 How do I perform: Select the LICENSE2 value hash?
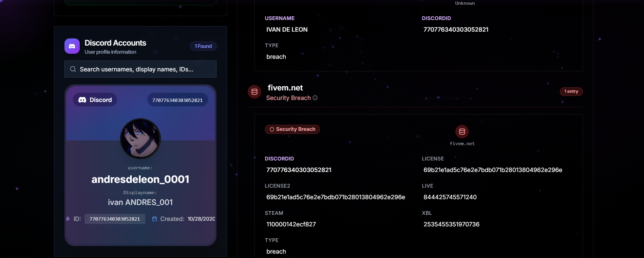pyautogui.click(x=336, y=197)
